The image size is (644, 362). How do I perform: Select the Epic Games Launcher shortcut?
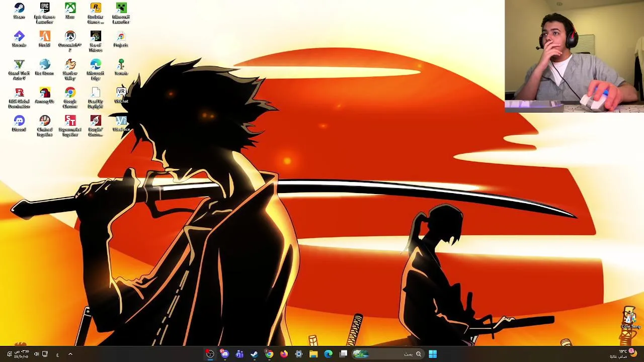click(45, 13)
